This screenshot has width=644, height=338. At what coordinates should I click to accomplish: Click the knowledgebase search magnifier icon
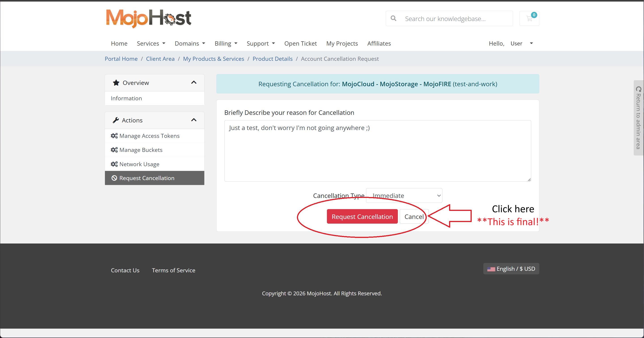393,19
